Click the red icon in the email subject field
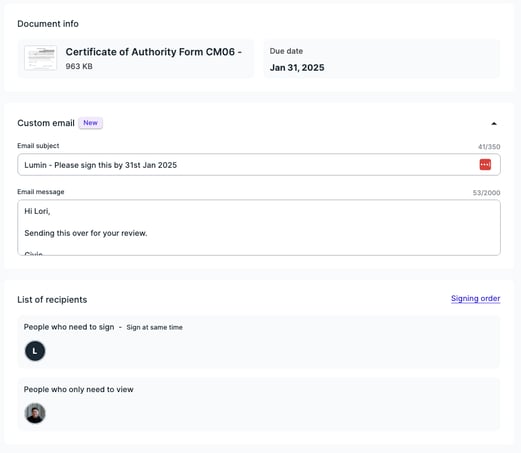 click(x=485, y=164)
